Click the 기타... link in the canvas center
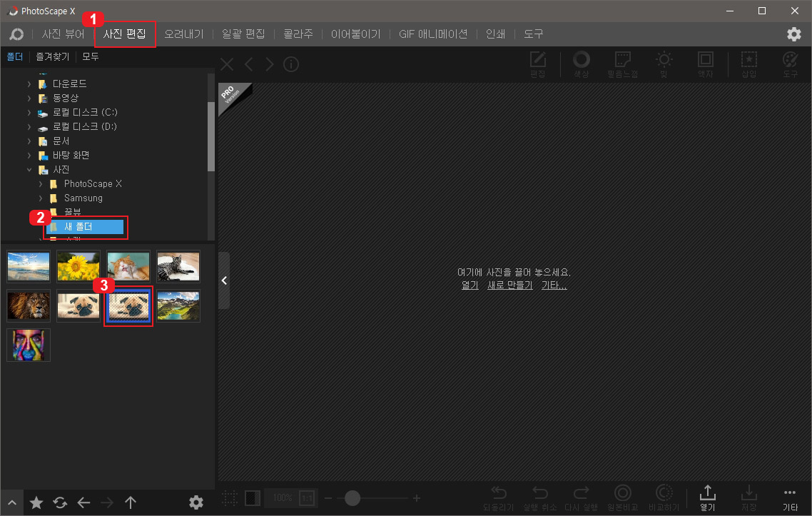 coord(554,285)
